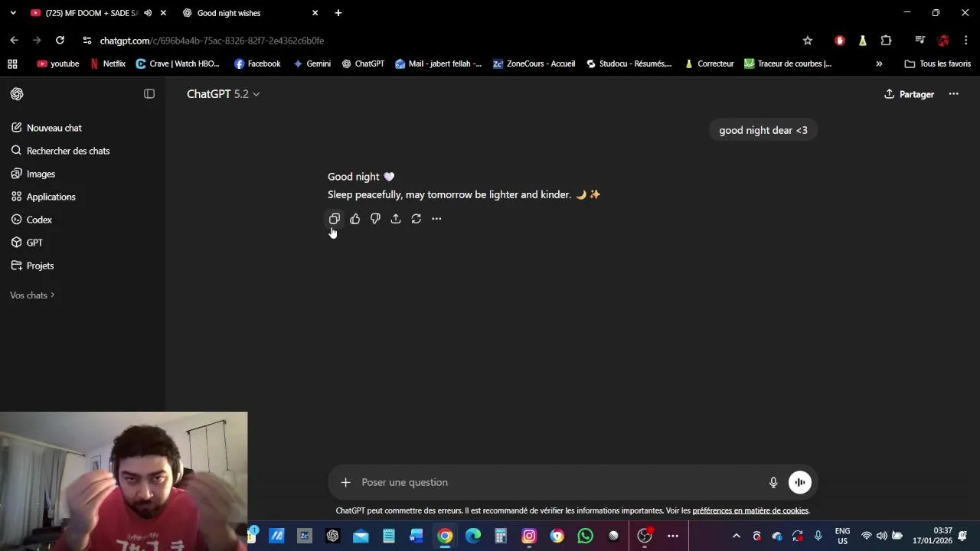980x551 pixels.
Task: Start voice mode in composer
Action: click(800, 482)
